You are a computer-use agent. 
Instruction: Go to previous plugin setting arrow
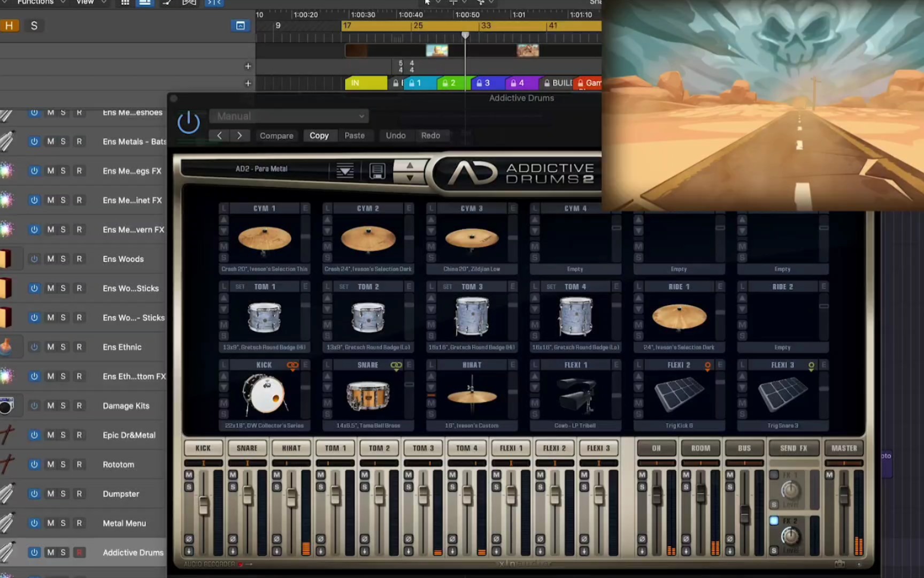(219, 135)
